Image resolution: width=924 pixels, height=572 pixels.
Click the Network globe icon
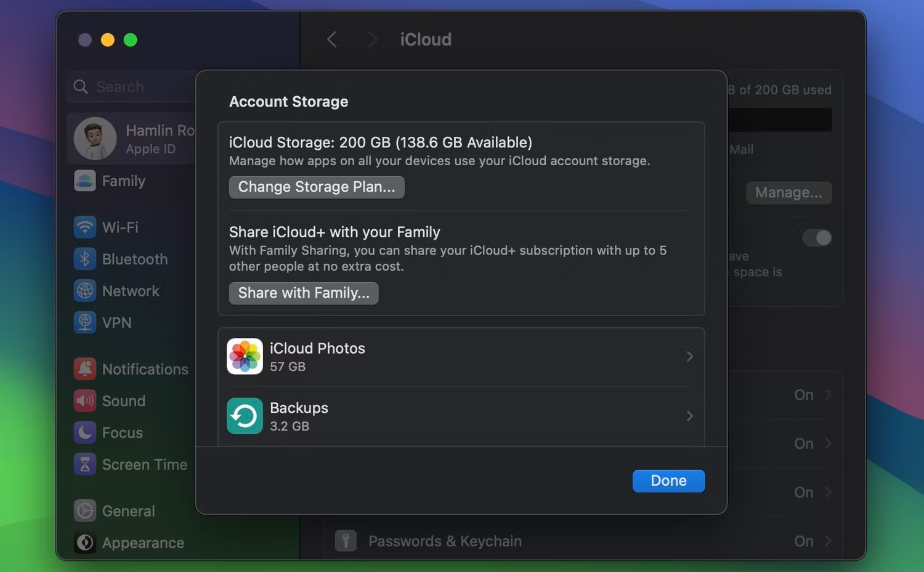pos(84,290)
